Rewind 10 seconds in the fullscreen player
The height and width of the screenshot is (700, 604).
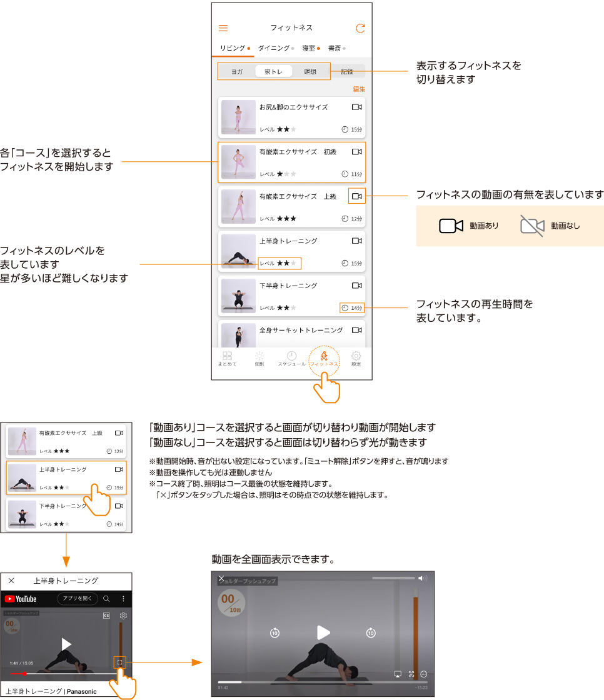pos(274,632)
